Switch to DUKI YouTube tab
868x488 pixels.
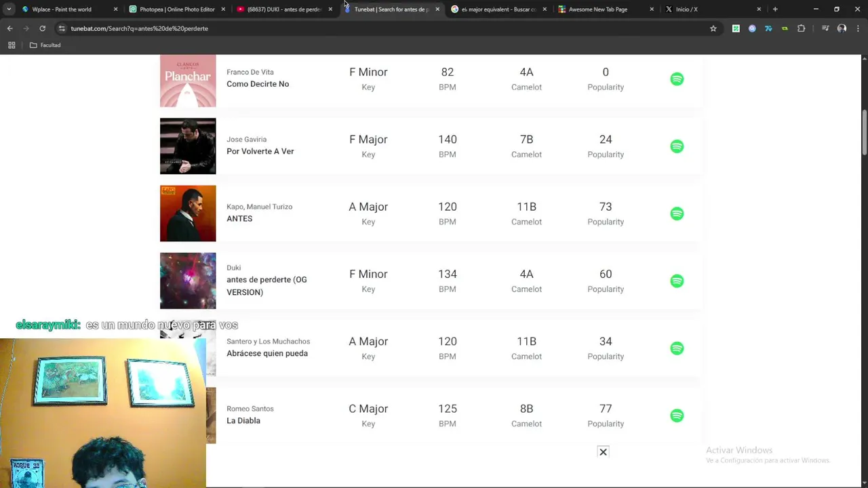tap(283, 9)
